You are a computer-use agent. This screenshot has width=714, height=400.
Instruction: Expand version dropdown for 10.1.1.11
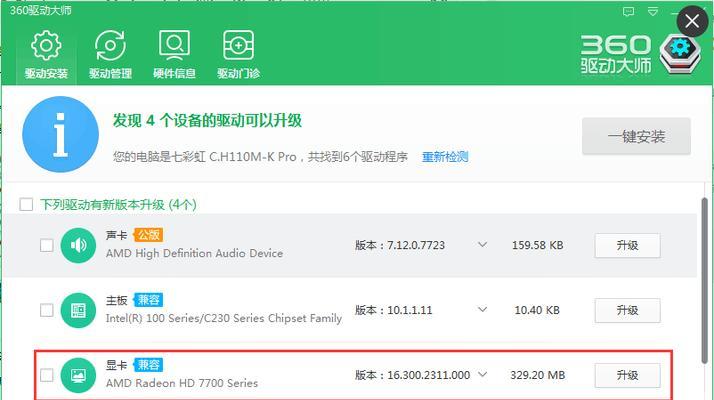click(x=483, y=310)
